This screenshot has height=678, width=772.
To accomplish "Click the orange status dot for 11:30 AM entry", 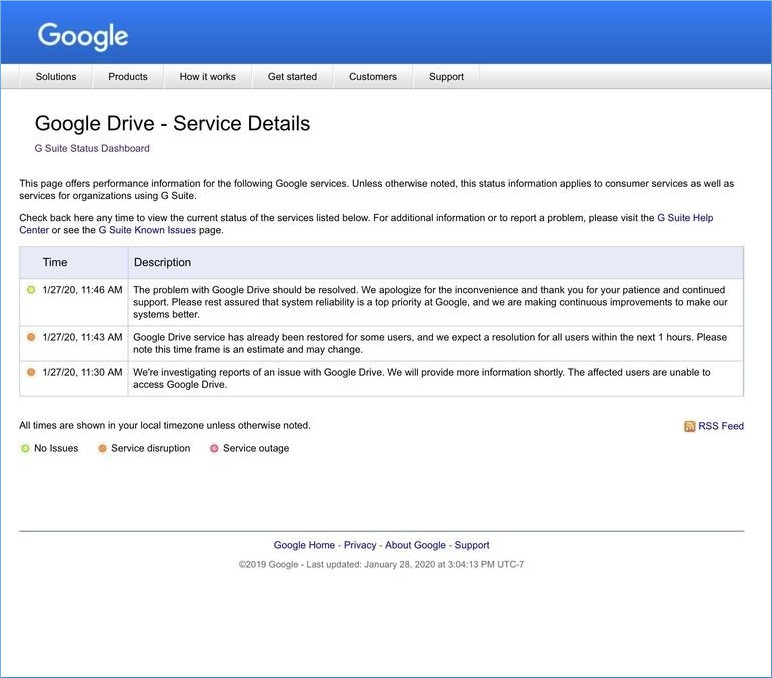I will (31, 372).
